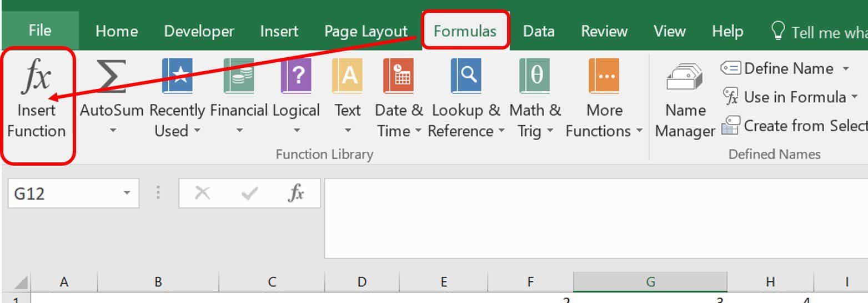
Task: Select column A header
Action: [64, 282]
